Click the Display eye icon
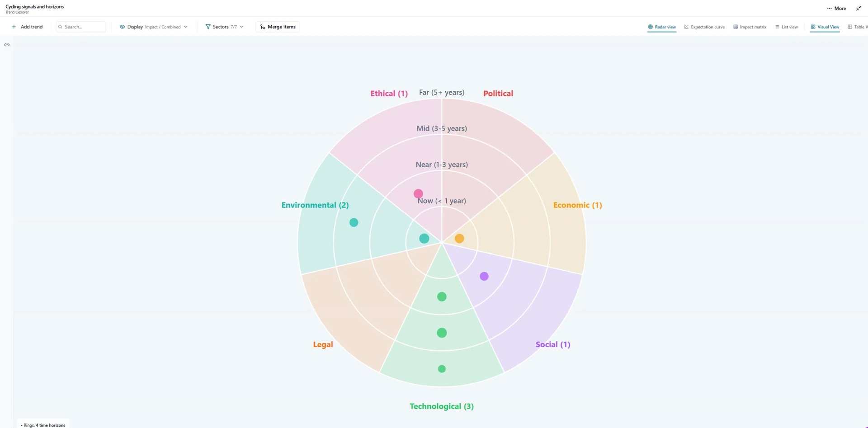This screenshot has height=428, width=868. point(122,27)
